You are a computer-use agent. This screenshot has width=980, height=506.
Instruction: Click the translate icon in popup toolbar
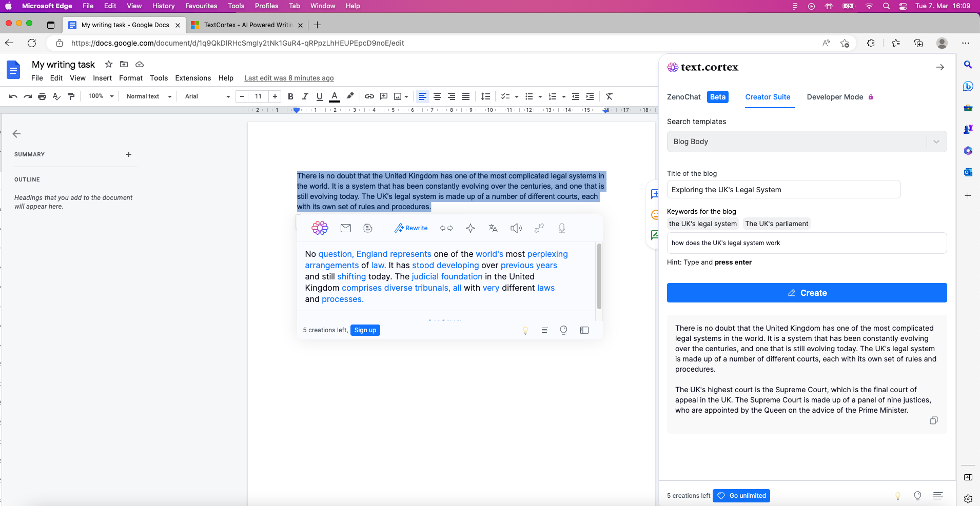coord(493,228)
